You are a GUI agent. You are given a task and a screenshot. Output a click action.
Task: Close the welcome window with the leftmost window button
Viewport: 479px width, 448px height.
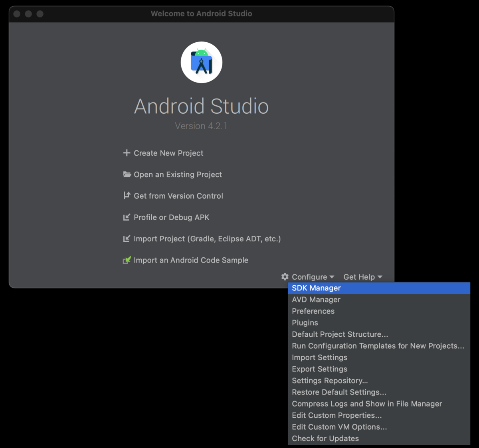(17, 14)
